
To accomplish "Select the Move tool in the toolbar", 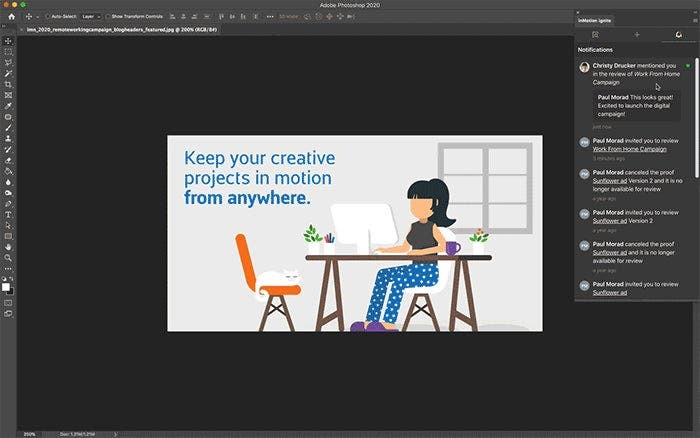I will (x=8, y=41).
